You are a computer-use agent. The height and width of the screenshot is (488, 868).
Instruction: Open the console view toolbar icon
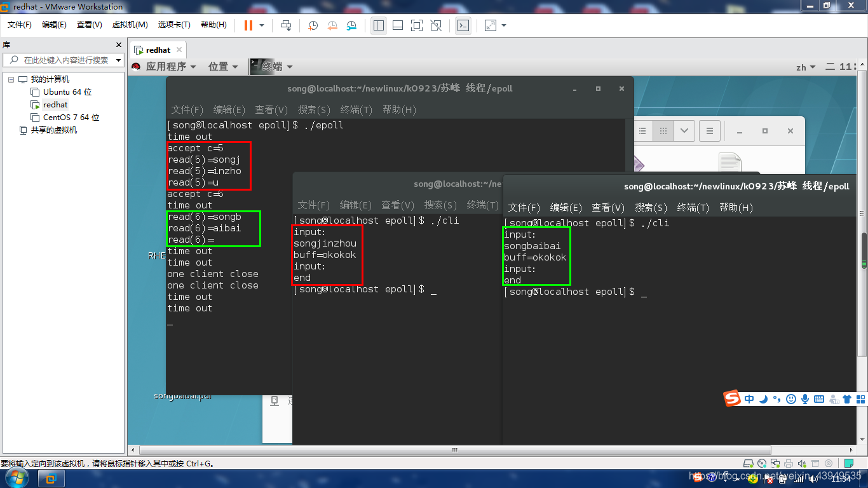[463, 25]
